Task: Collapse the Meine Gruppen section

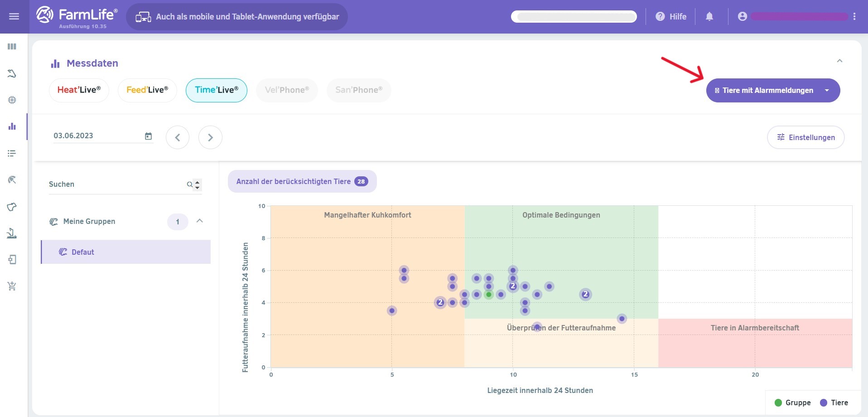Action: (x=200, y=221)
